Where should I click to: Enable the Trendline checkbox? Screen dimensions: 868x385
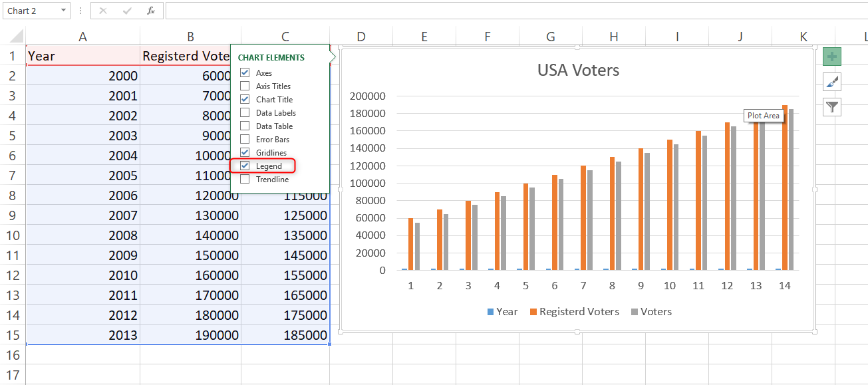[245, 179]
